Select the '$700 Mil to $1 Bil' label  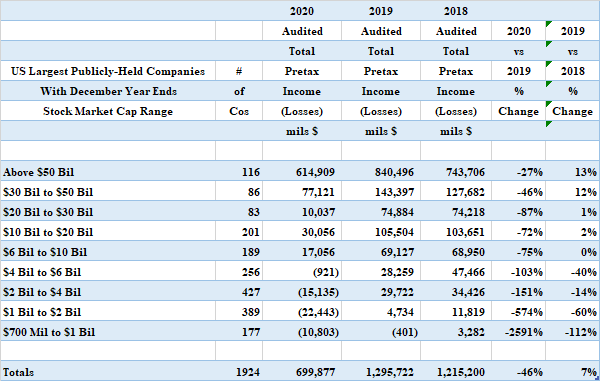click(x=49, y=332)
